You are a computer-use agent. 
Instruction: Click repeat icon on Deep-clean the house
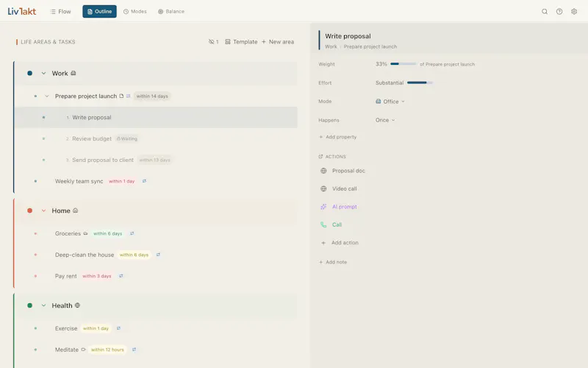pyautogui.click(x=158, y=255)
